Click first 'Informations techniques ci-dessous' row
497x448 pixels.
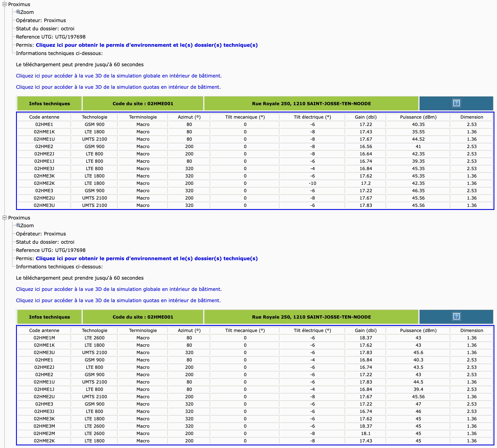click(59, 53)
